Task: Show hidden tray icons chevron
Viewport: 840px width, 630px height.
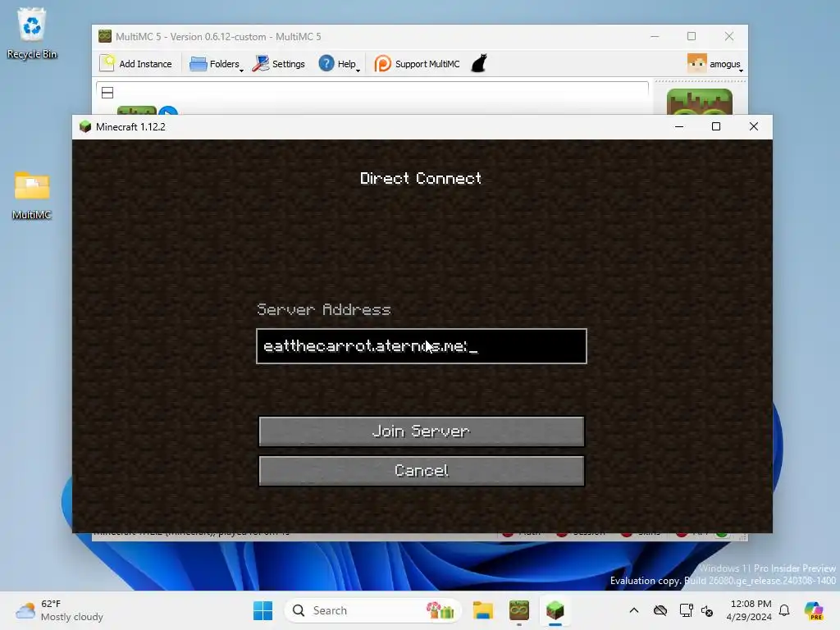Action: [x=634, y=610]
